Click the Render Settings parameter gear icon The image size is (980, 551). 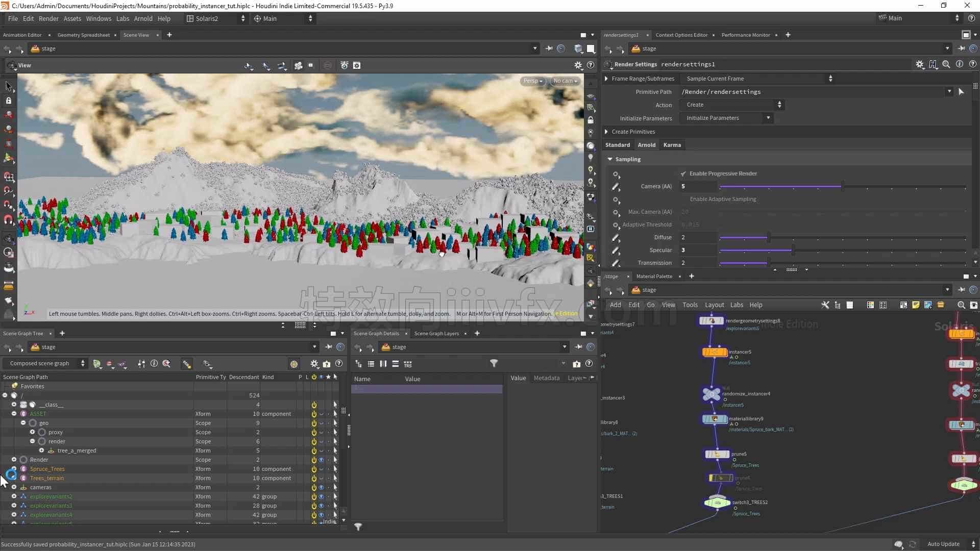919,64
